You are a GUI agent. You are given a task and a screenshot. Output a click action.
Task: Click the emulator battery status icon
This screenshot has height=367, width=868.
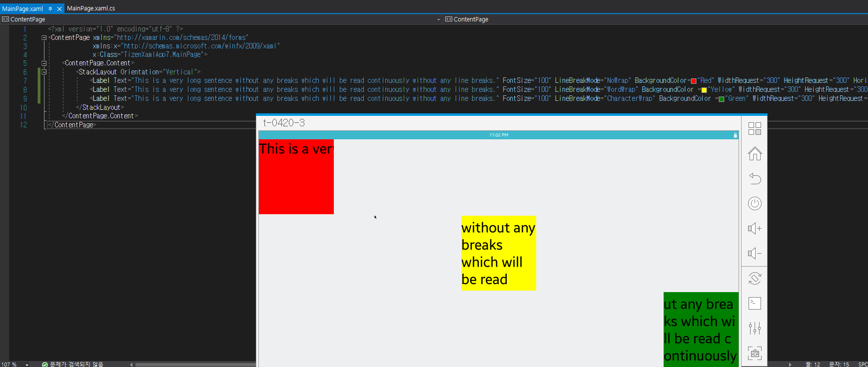tap(735, 135)
